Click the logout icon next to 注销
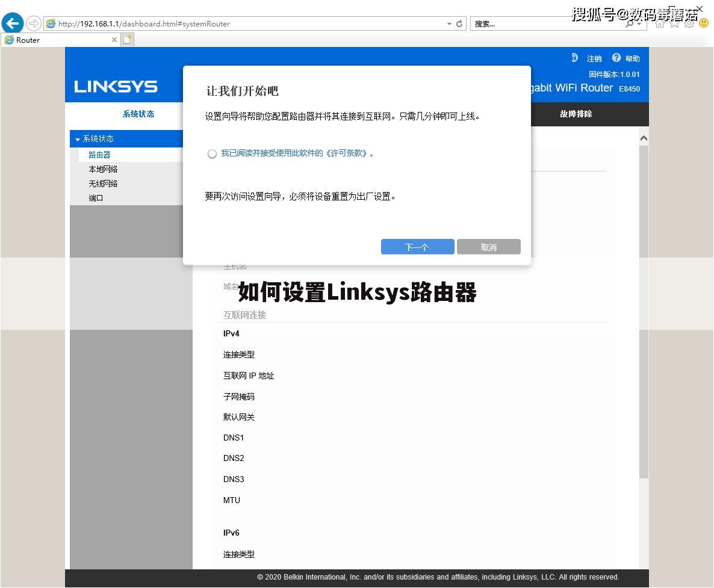This screenshot has height=588, width=714. [574, 58]
